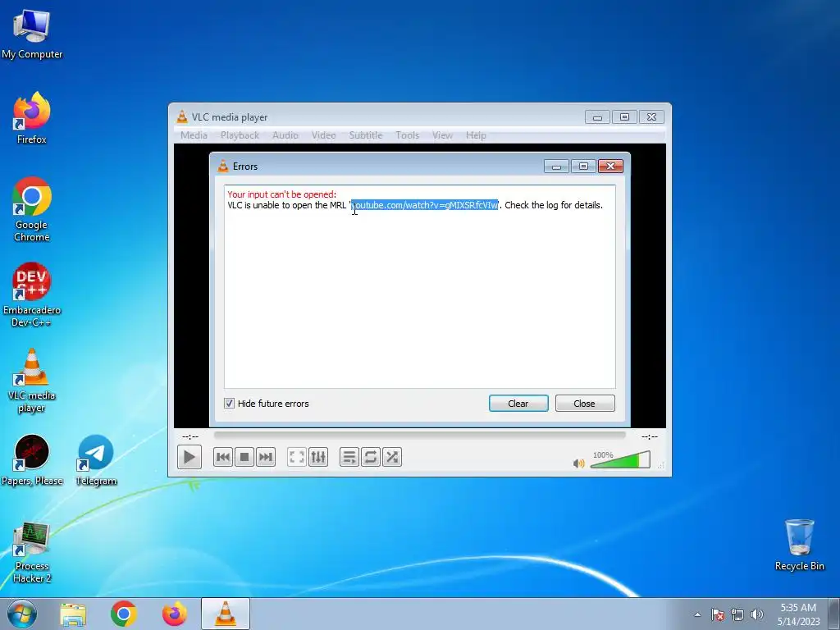Click the VLC media player title bar cone
Image resolution: width=840 pixels, height=630 pixels.
coord(182,116)
